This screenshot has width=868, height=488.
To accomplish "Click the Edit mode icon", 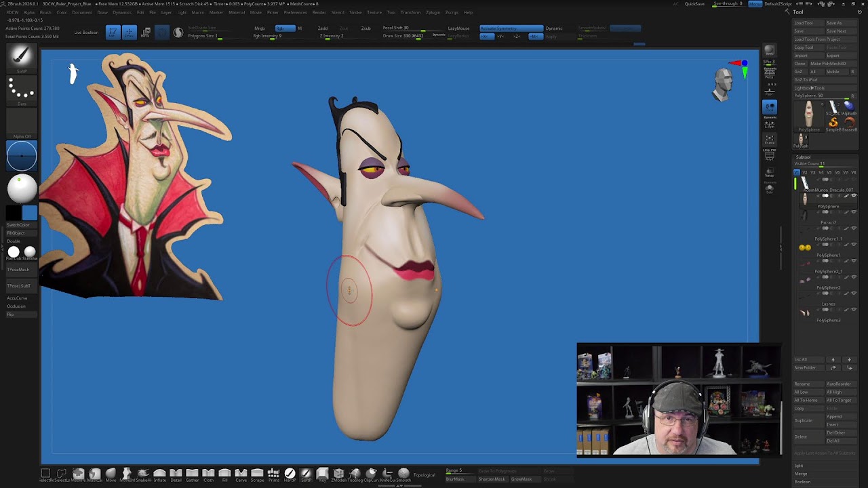I will pos(113,32).
